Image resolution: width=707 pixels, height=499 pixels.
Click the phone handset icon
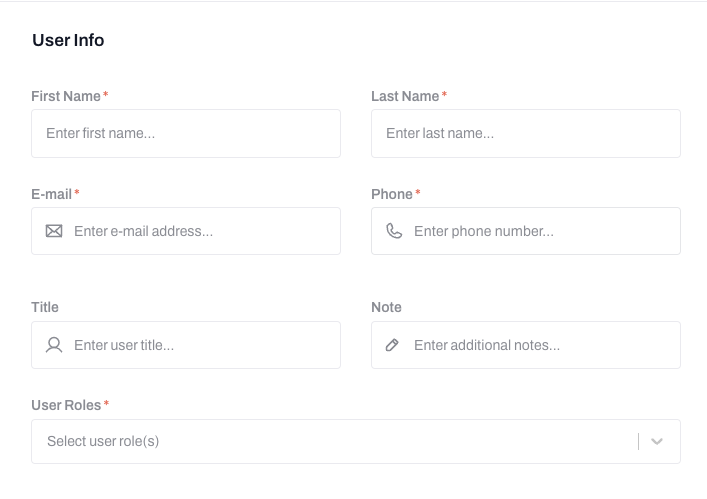[x=394, y=231]
